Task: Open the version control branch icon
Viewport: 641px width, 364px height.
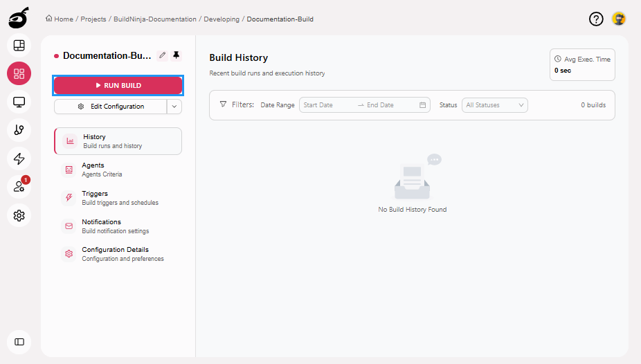Action: click(19, 130)
